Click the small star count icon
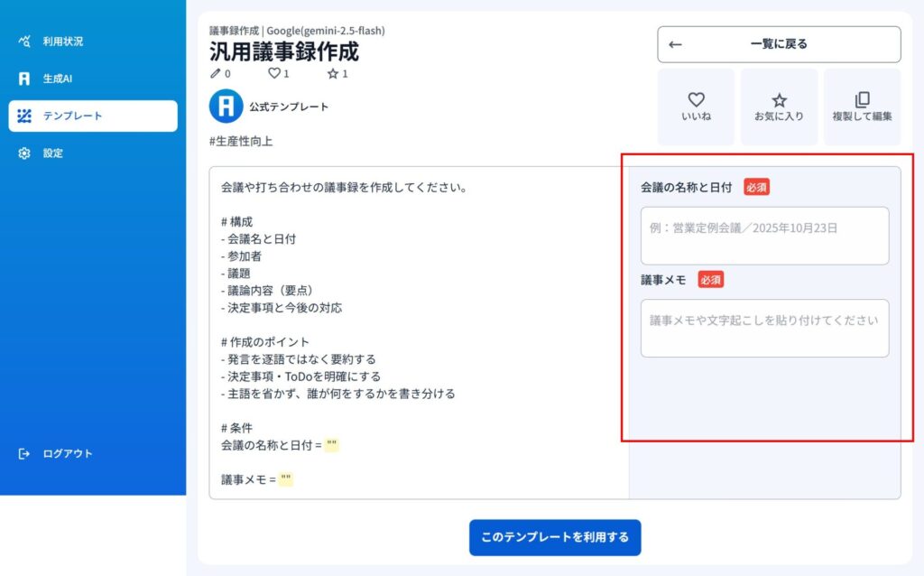Screen dimensions: 924x576 pyautogui.click(x=332, y=73)
